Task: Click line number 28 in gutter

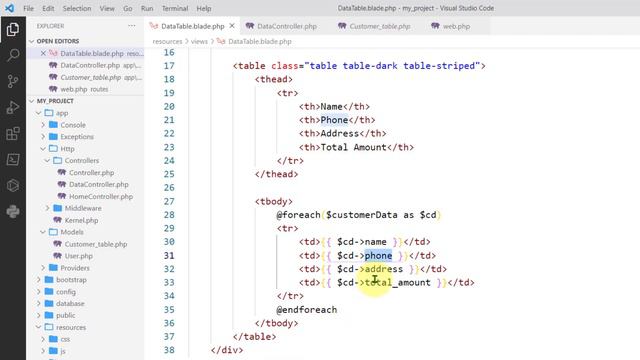Action: tap(169, 215)
